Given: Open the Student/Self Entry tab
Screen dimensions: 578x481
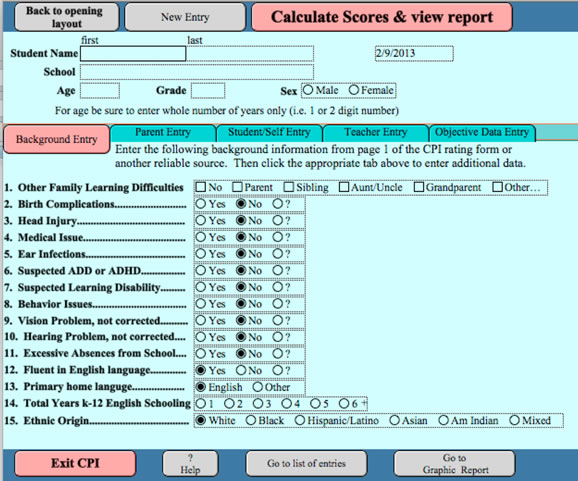Looking at the screenshot, I should (269, 133).
